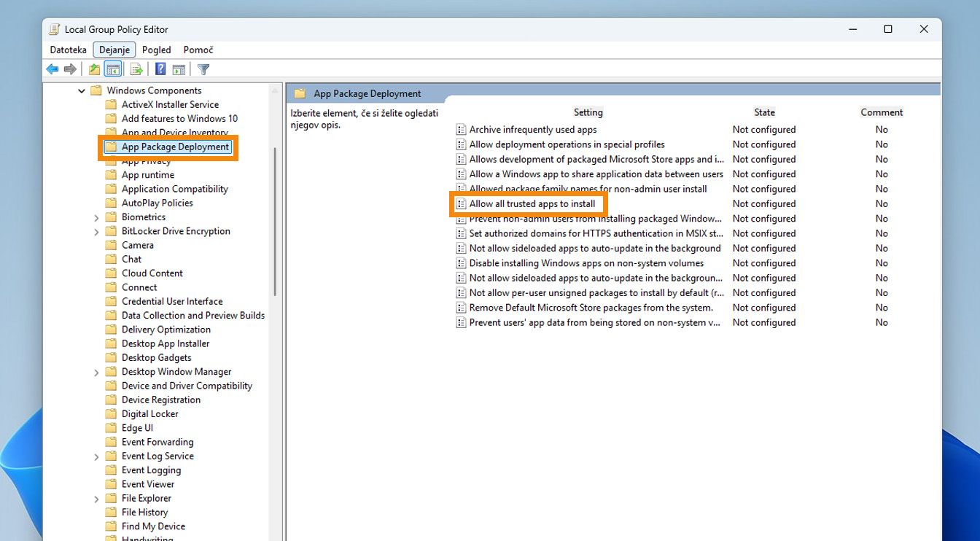Viewport: 980px width, 541px height.
Task: Open the Pogled menu
Action: [157, 50]
